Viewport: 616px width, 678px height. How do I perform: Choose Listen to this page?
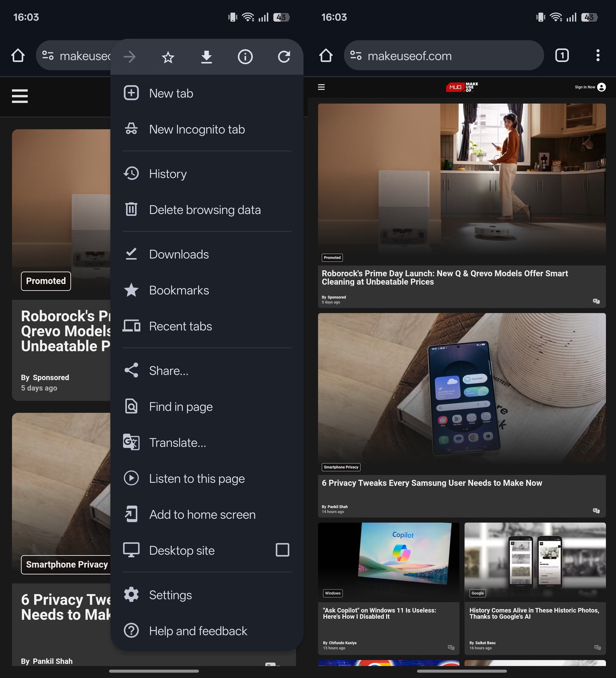click(207, 479)
